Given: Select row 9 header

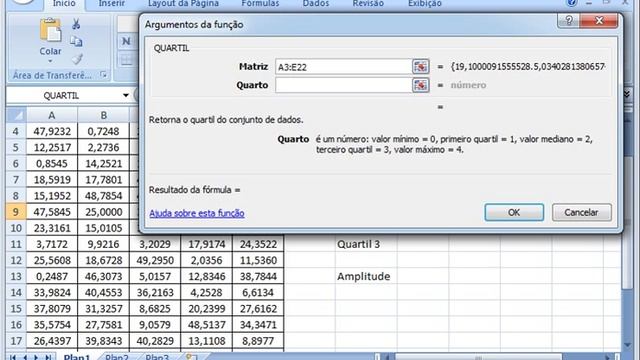Looking at the screenshot, I should point(16,212).
